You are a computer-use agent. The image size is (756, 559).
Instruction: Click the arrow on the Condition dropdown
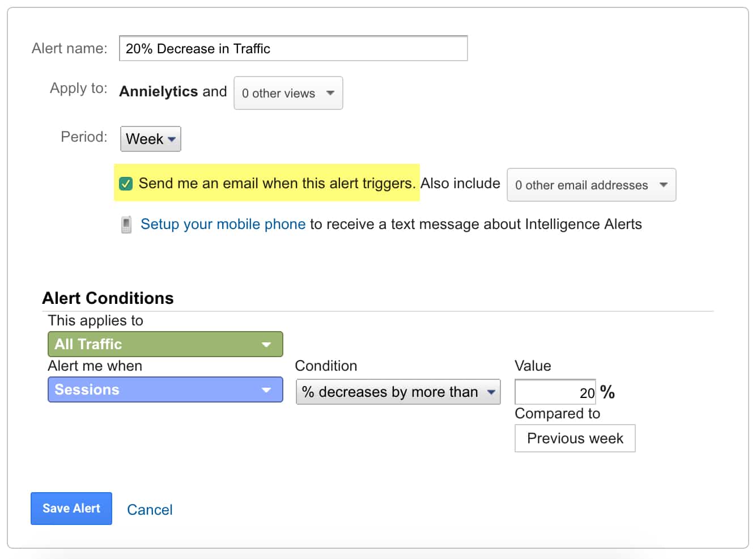coord(491,392)
